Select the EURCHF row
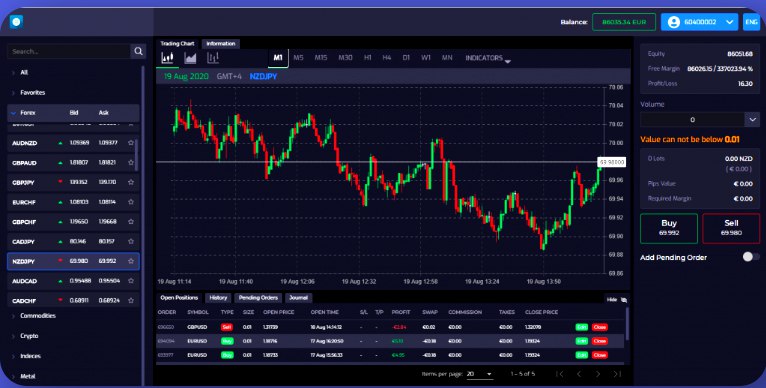 73,202
